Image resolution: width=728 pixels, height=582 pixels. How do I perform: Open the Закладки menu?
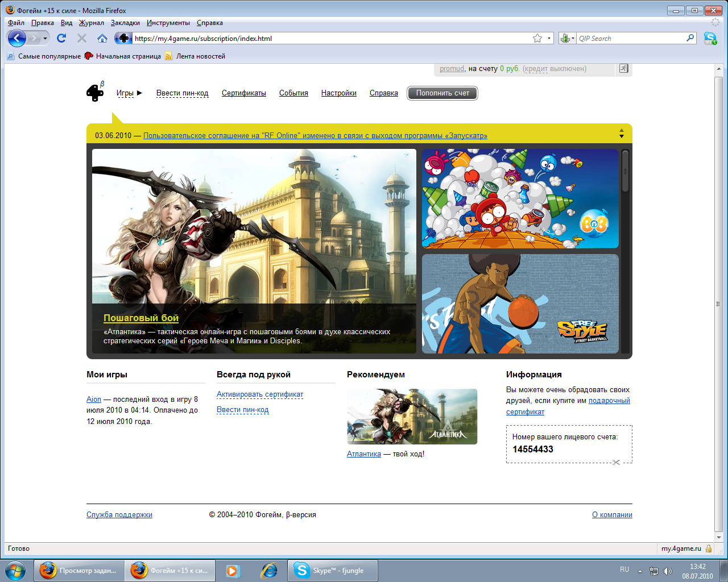[125, 23]
